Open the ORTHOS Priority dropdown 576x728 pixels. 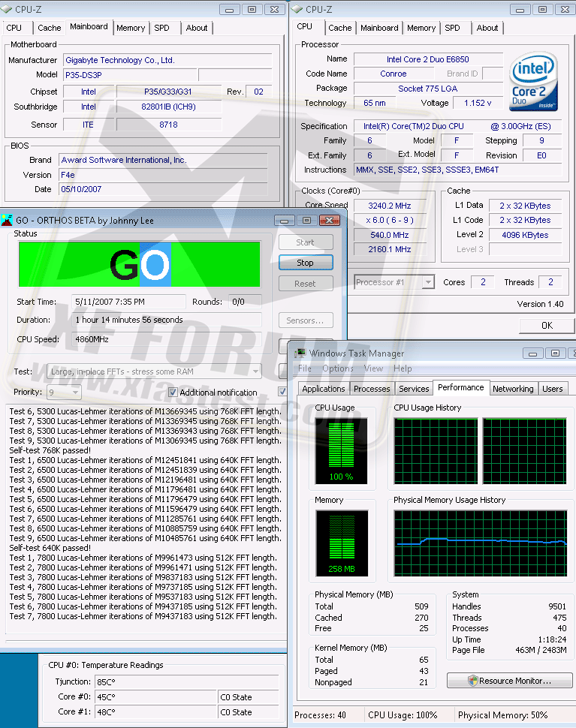click(64, 393)
